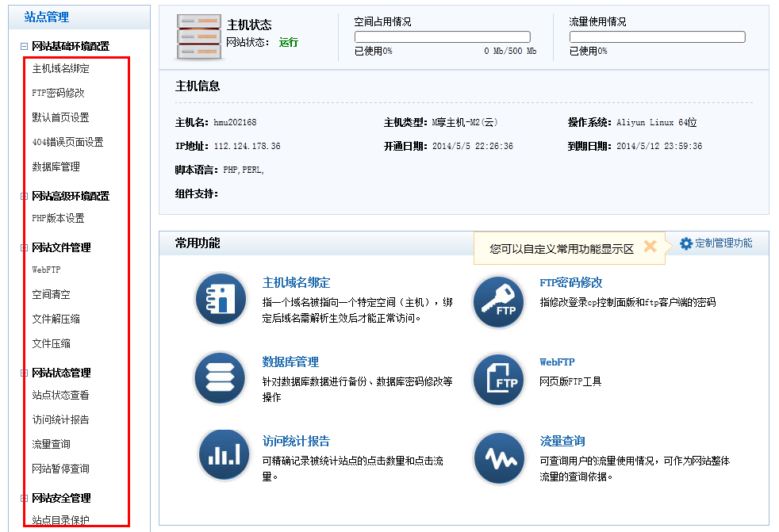Click the FTP密码修改 key icon
The width and height of the screenshot is (779, 532).
click(499, 301)
